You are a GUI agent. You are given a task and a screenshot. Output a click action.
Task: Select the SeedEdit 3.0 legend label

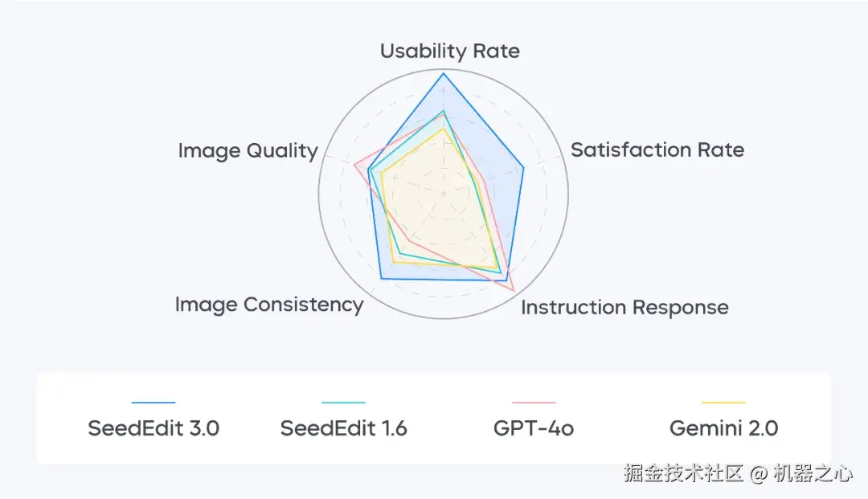click(154, 428)
